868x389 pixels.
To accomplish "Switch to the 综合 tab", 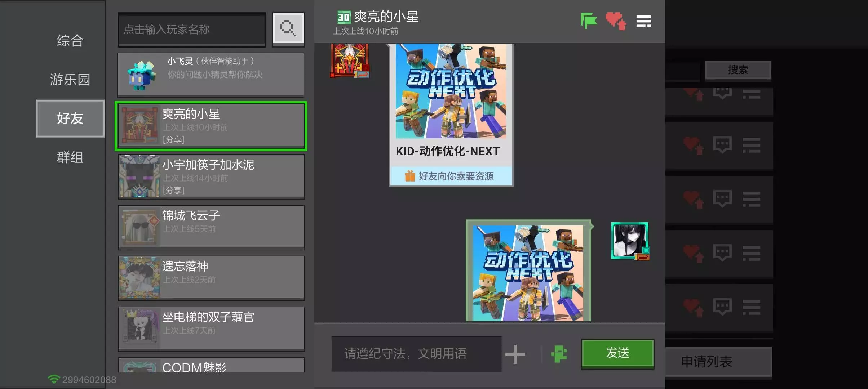I will [70, 40].
